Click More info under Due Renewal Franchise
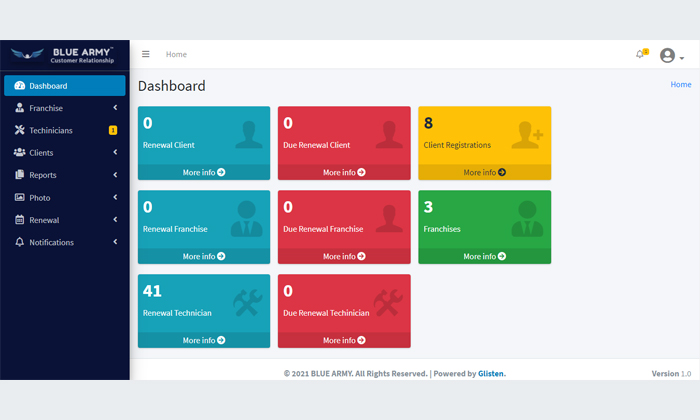The height and width of the screenshot is (420, 700). (x=344, y=256)
